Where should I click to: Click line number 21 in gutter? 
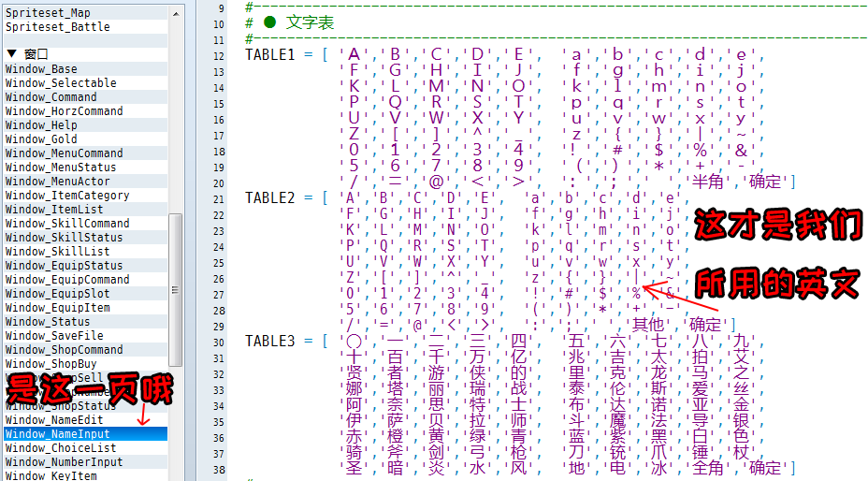[x=219, y=199]
